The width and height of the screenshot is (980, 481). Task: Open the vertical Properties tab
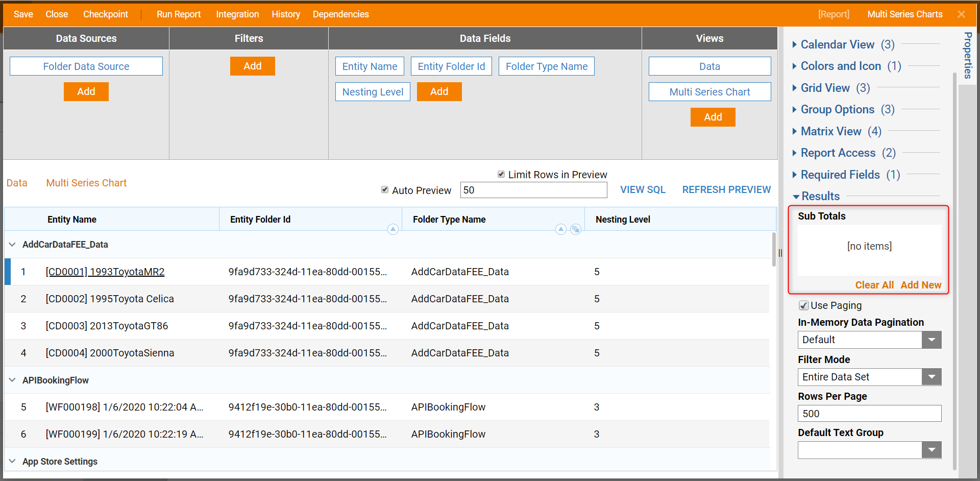point(968,55)
